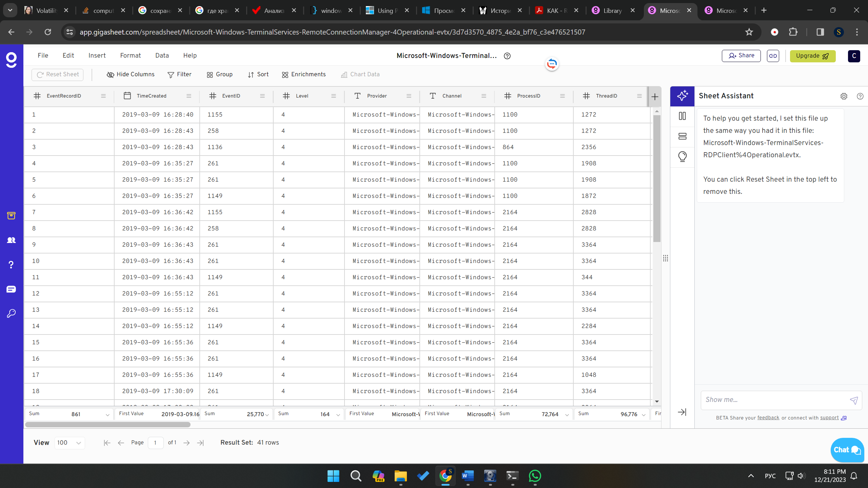Open the support link
Image resolution: width=868 pixels, height=488 pixels.
(829, 418)
